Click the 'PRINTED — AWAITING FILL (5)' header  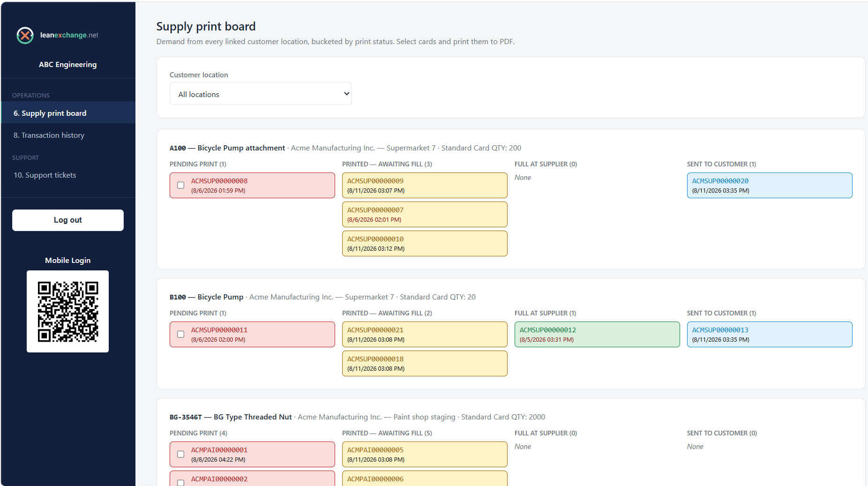coord(387,433)
